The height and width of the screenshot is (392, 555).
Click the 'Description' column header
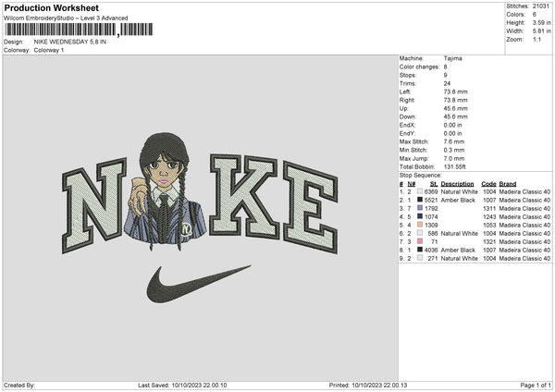(x=457, y=184)
